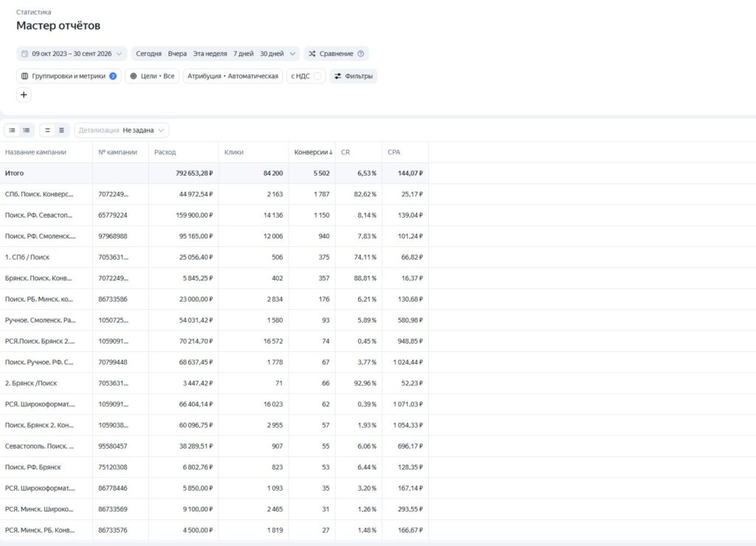
Task: Open the date range picker 09 окт 2023 – 30 сент 2026
Action: [x=72, y=53]
